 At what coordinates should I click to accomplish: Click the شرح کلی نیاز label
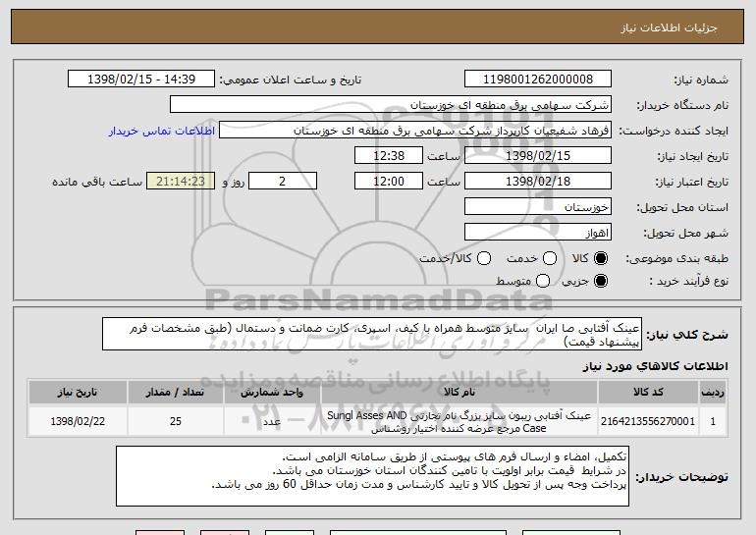[x=687, y=335]
